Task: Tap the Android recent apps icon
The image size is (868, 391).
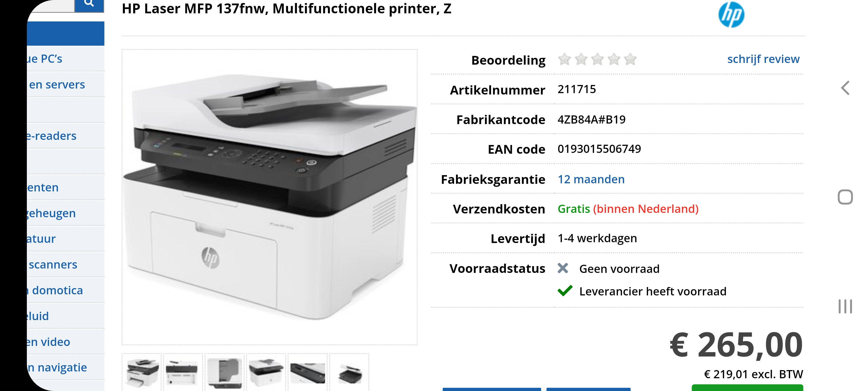Action: (x=845, y=306)
